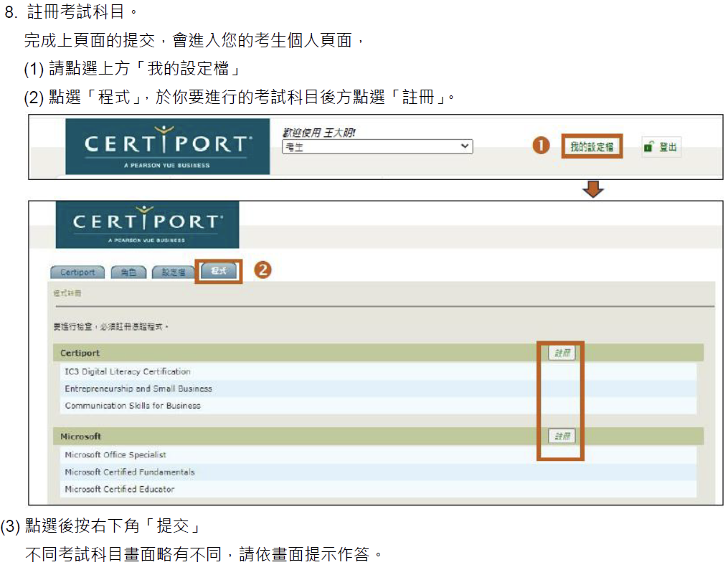Image resolution: width=728 pixels, height=580 pixels.
Task: Open the 設定檔 tab
Action: click(x=173, y=272)
